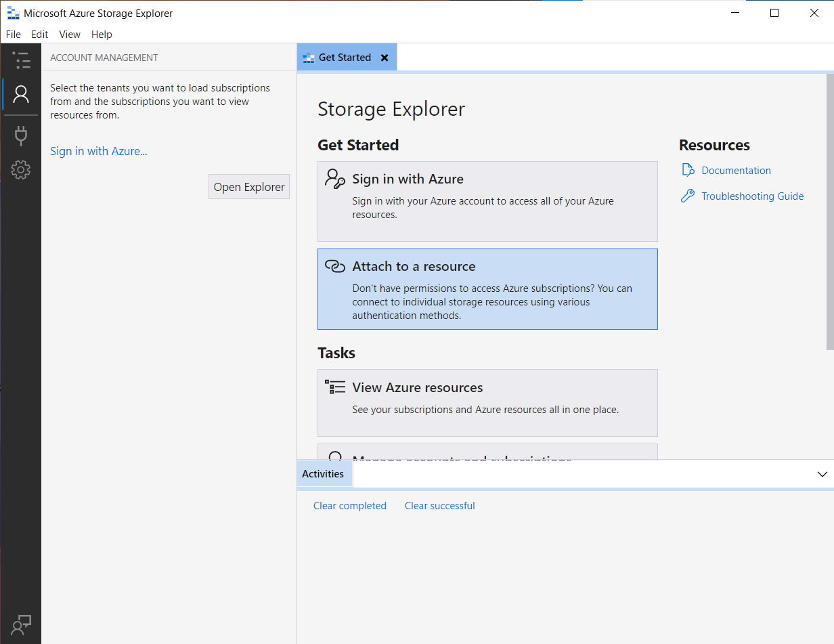The height and width of the screenshot is (644, 834).
Task: Choose Attach to a resource card
Action: pyautogui.click(x=487, y=289)
